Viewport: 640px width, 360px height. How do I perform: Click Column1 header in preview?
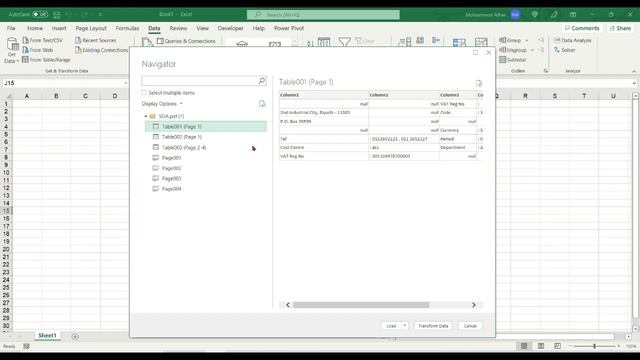324,95
